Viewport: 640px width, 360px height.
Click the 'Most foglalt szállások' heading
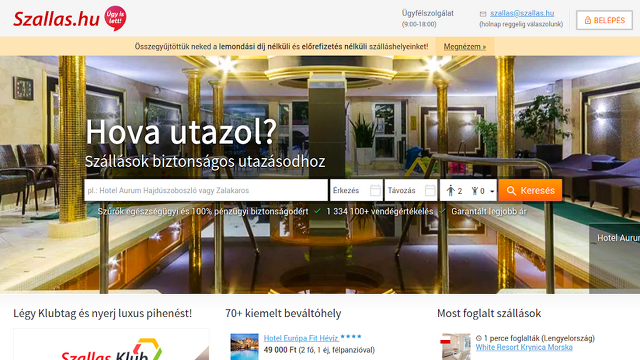(489, 313)
